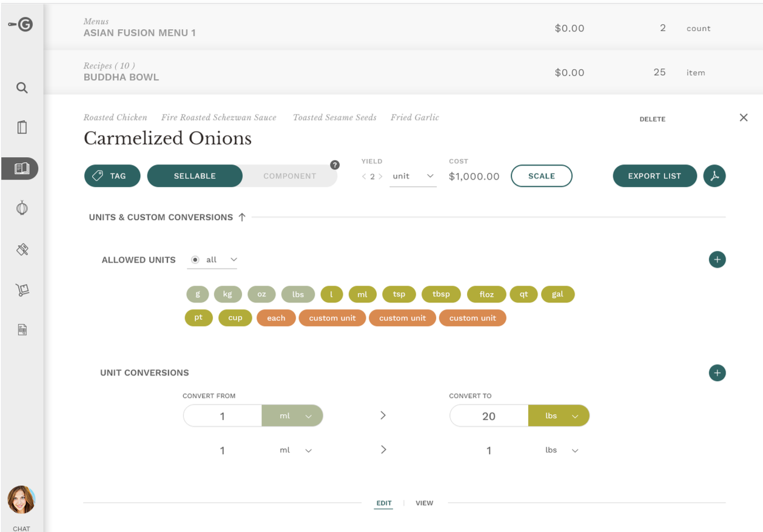Click the Convert From quantity field
Screen dimensions: 763x532
[x=223, y=416]
